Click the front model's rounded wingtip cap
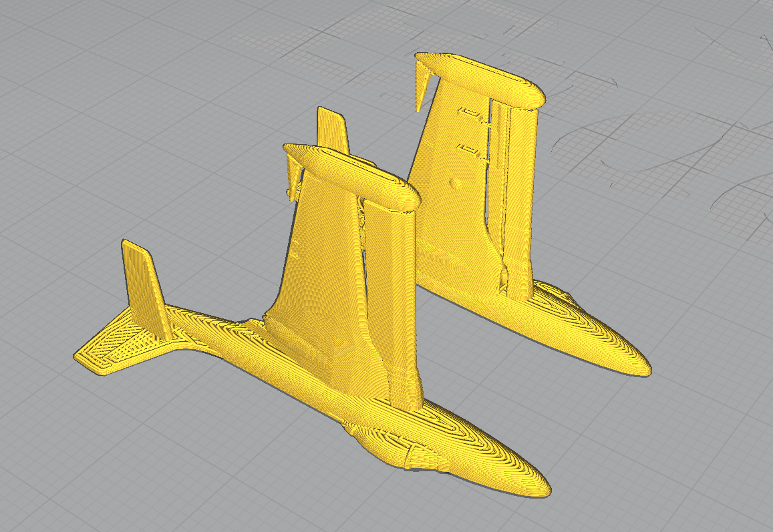 click(351, 175)
